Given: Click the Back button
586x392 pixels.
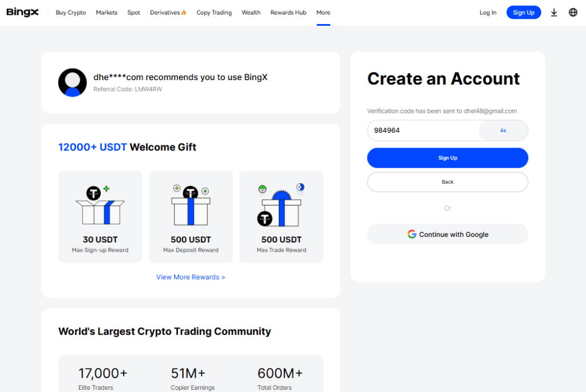Looking at the screenshot, I should point(448,182).
